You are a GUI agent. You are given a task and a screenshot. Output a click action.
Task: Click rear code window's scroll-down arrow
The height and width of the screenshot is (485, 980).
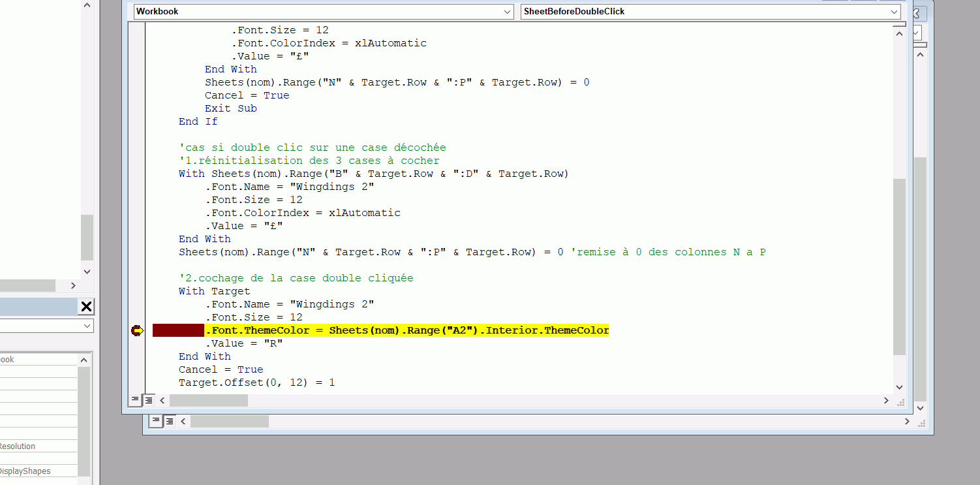coord(921,408)
